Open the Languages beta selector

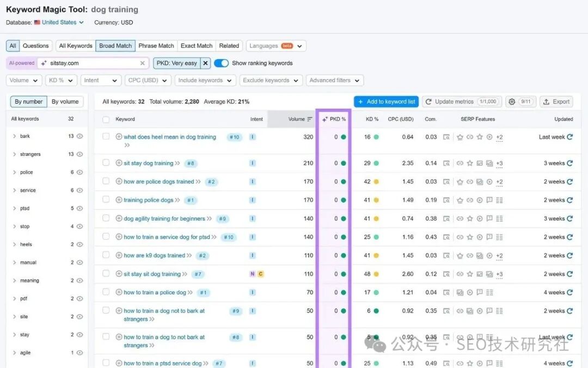pos(276,46)
